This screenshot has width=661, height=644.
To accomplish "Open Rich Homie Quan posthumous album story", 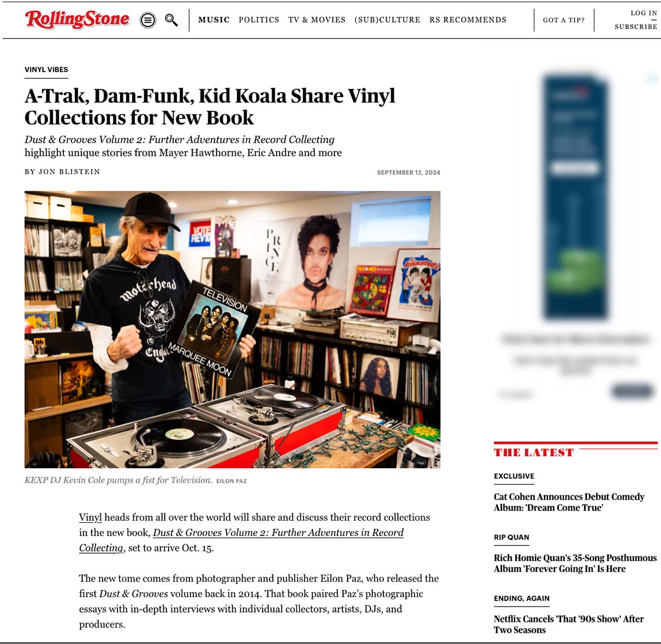I will click(x=575, y=563).
